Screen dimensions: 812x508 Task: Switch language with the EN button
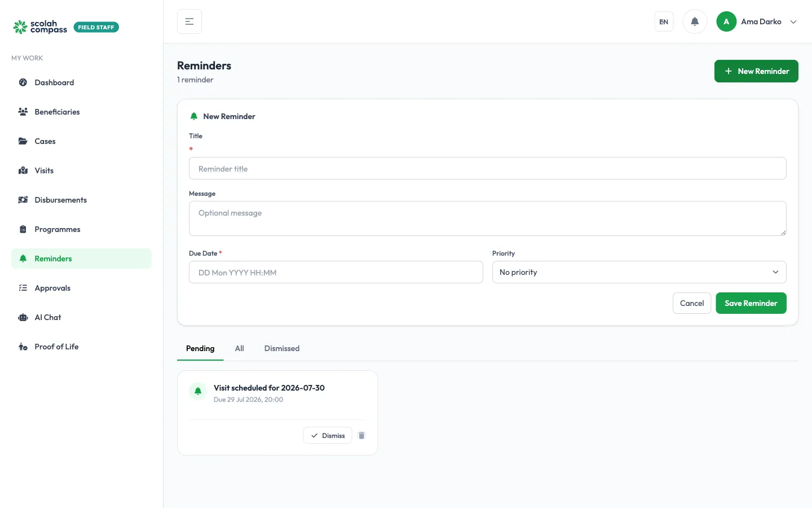(664, 21)
